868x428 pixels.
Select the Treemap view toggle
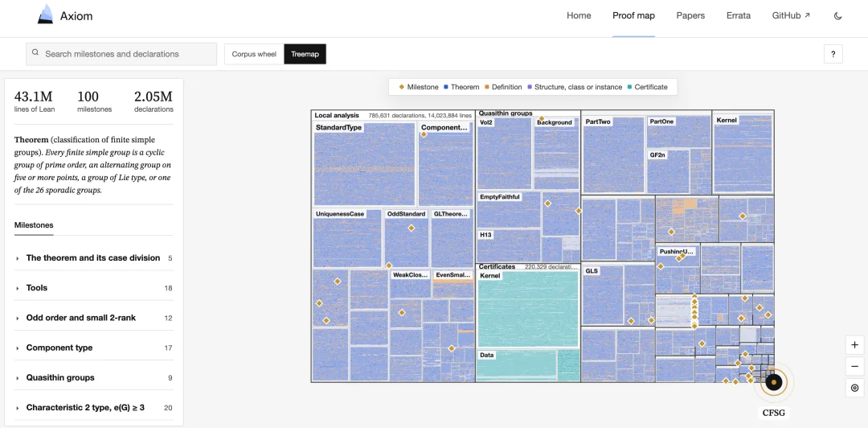coord(305,55)
